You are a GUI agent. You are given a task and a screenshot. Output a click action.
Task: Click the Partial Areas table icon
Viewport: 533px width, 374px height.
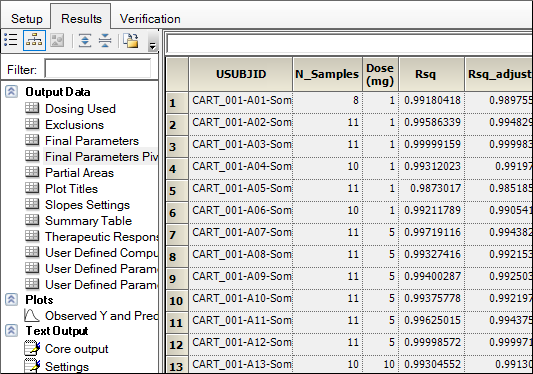coord(32,172)
